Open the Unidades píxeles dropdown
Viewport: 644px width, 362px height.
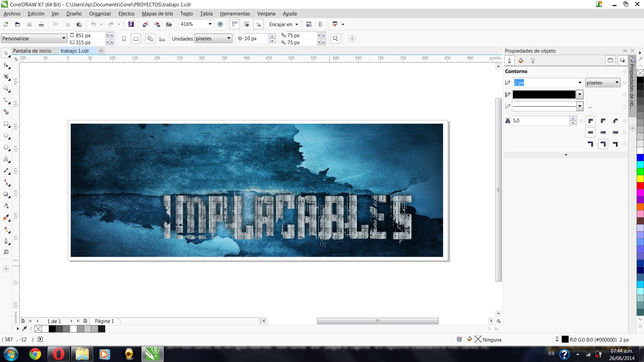coord(229,39)
